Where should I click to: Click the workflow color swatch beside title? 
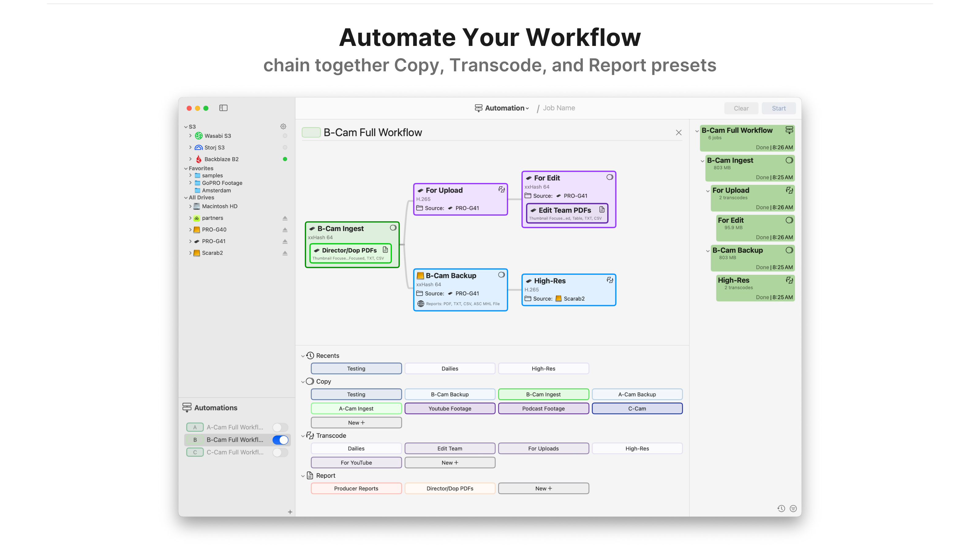tap(311, 132)
